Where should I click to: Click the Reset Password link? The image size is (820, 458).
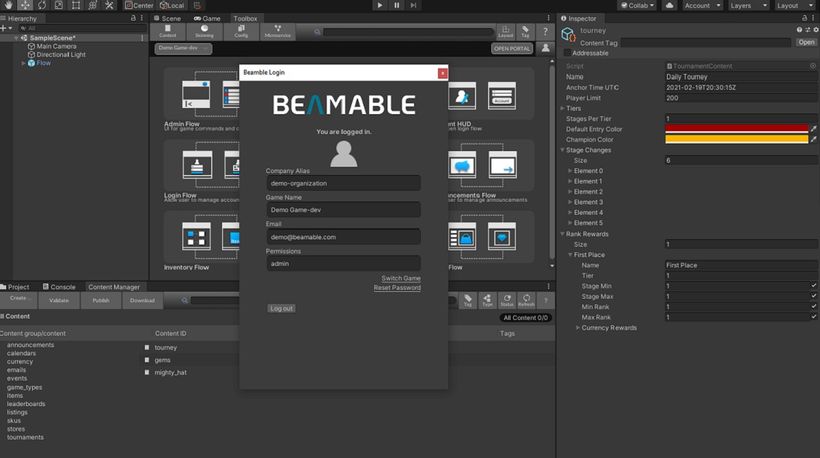click(396, 288)
